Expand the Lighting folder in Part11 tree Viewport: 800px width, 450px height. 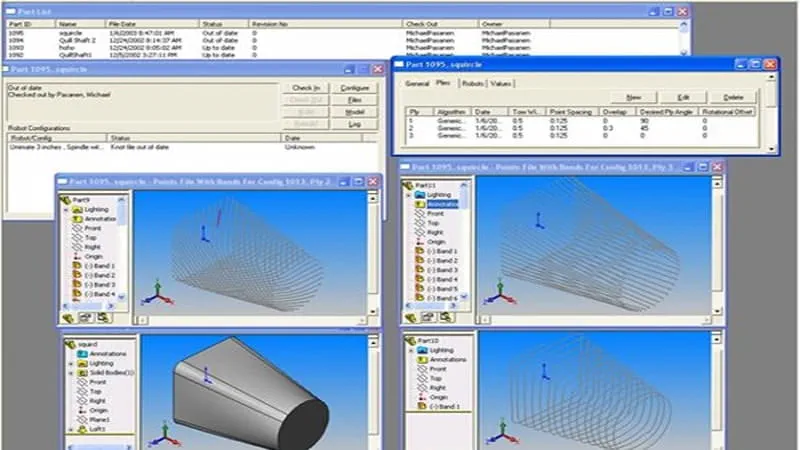[x=406, y=194]
